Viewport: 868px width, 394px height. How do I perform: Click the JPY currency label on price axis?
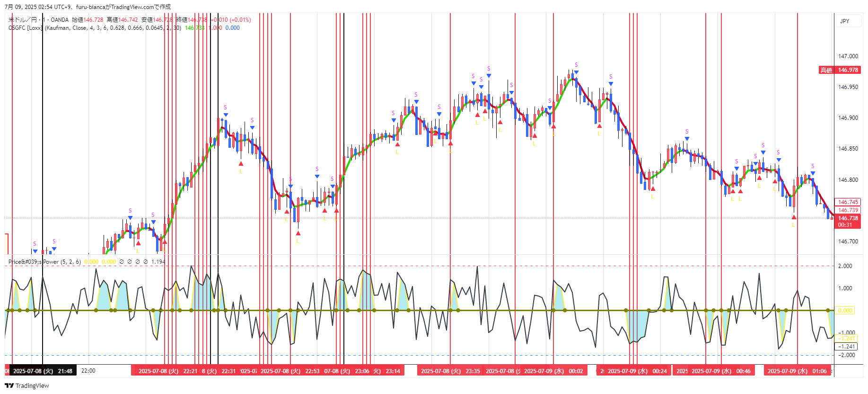tap(844, 21)
